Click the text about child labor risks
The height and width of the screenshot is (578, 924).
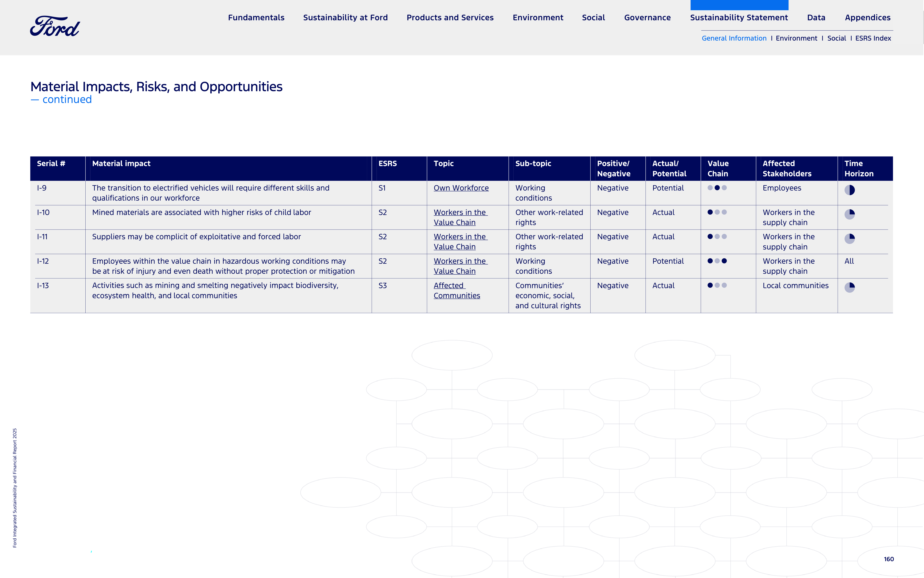(x=201, y=213)
